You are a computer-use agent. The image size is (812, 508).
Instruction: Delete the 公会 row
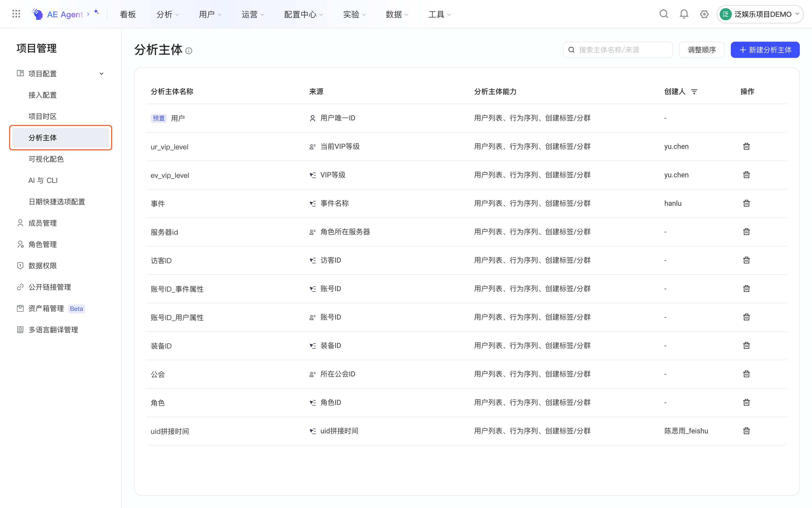tap(746, 374)
